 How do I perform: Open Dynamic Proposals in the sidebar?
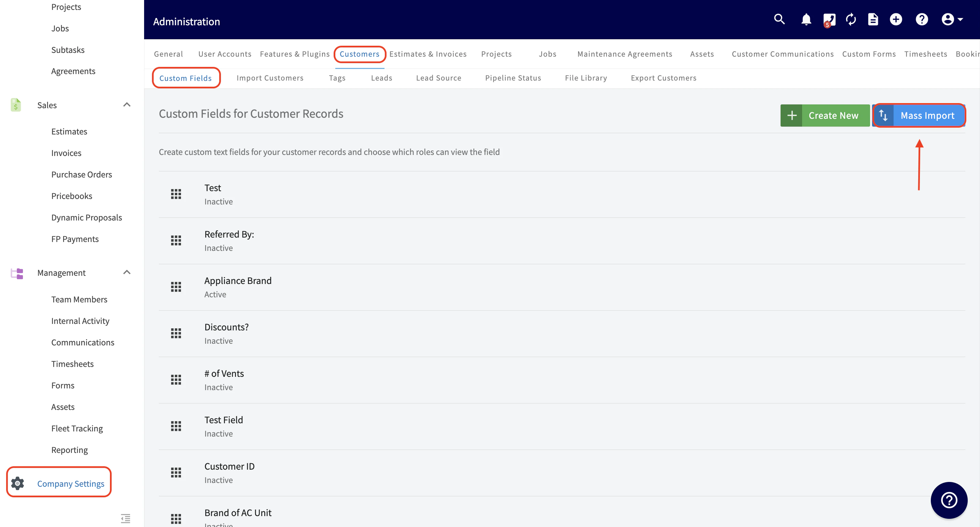(x=87, y=217)
